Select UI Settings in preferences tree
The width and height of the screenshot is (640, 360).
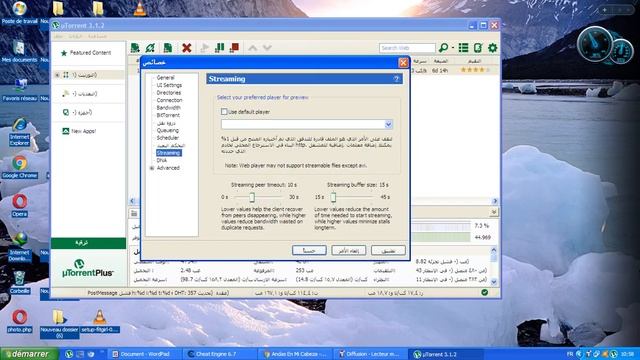coord(169,85)
